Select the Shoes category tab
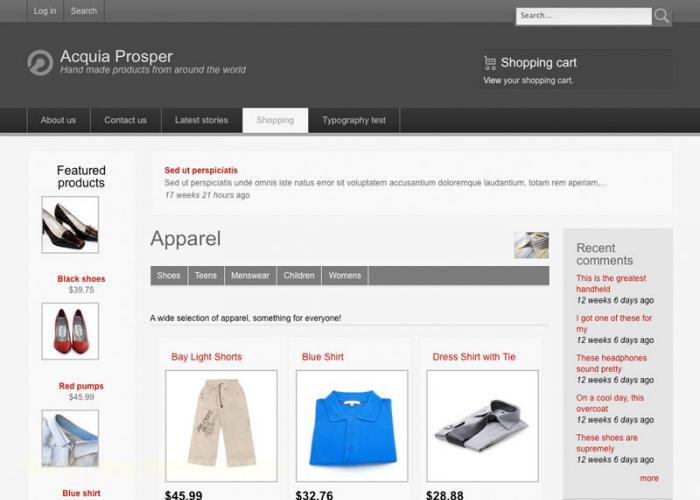This screenshot has width=700, height=500. (x=169, y=275)
